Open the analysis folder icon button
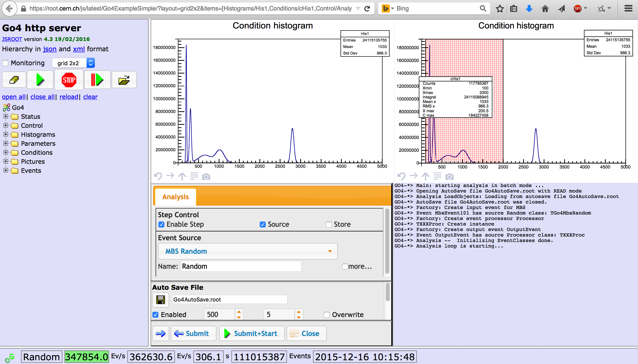 coord(124,80)
